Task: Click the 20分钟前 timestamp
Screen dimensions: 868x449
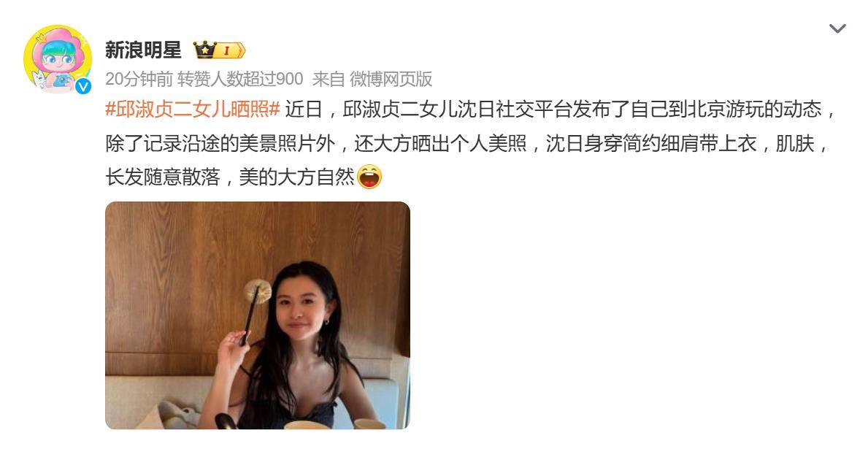Action: (139, 79)
